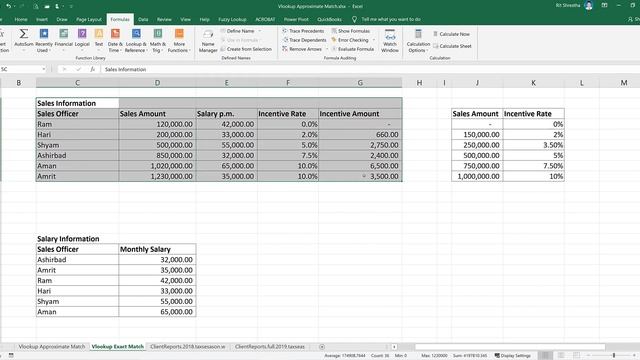640x360 pixels.
Task: Select column K header
Action: tap(533, 83)
